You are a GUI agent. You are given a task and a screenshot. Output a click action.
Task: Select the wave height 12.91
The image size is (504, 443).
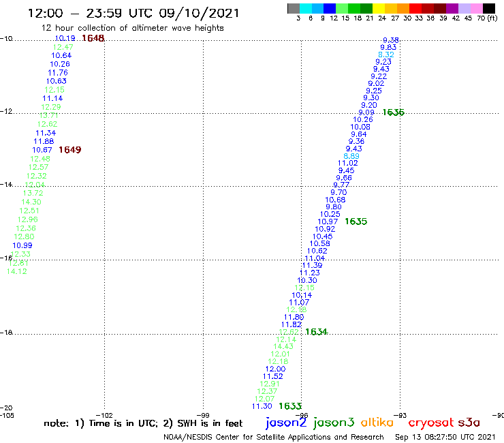270,384
